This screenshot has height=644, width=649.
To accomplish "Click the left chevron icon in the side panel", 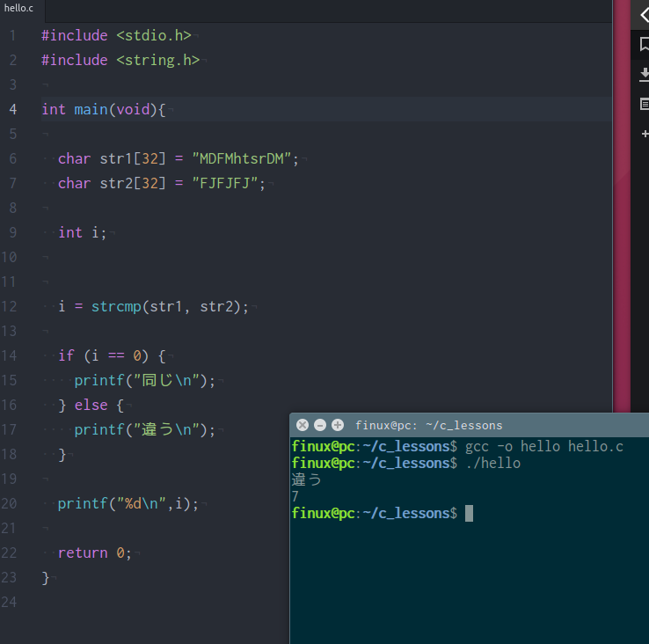I will click(x=644, y=14).
